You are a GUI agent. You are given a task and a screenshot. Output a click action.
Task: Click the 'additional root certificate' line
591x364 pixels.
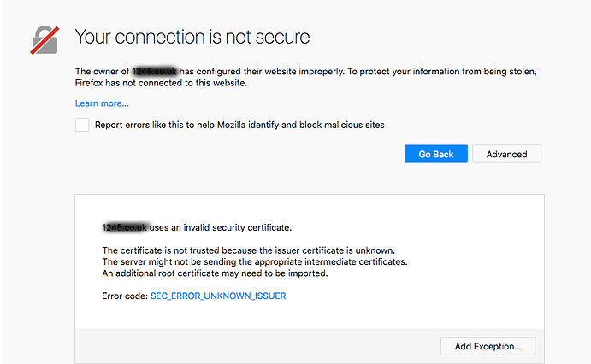(215, 273)
